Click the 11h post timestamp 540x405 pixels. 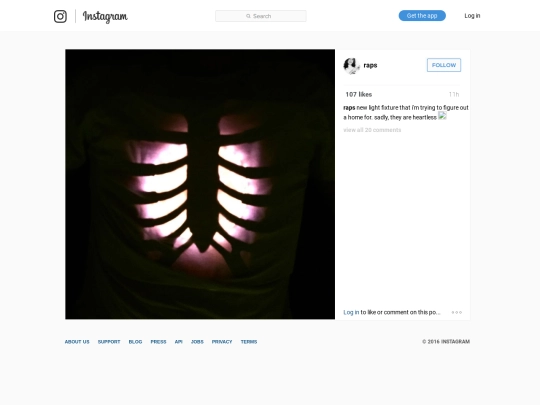(454, 94)
